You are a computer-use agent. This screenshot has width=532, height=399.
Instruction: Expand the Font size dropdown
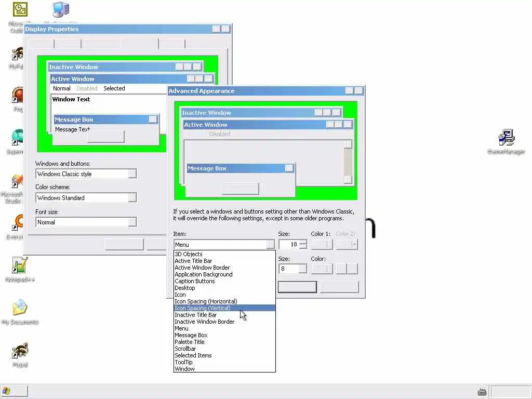[132, 222]
